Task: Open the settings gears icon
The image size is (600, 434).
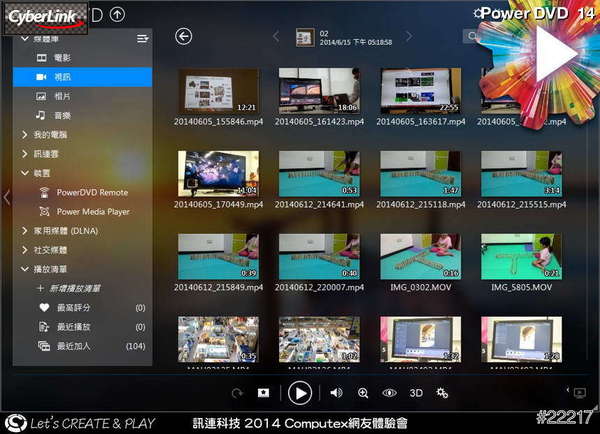Action: (x=443, y=393)
